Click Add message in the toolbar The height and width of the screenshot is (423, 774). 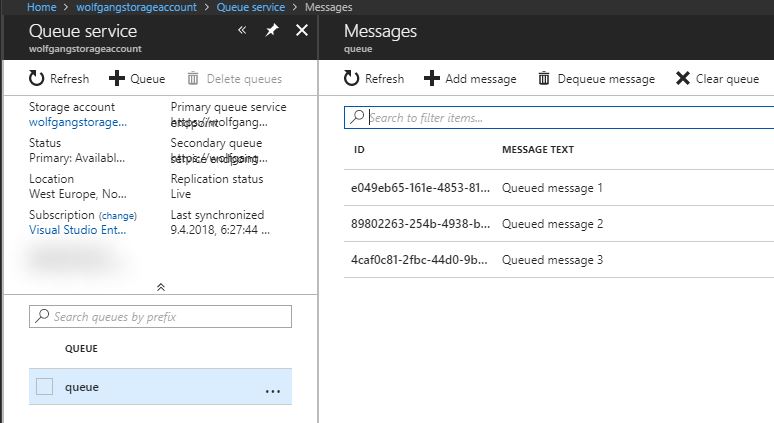[470, 78]
